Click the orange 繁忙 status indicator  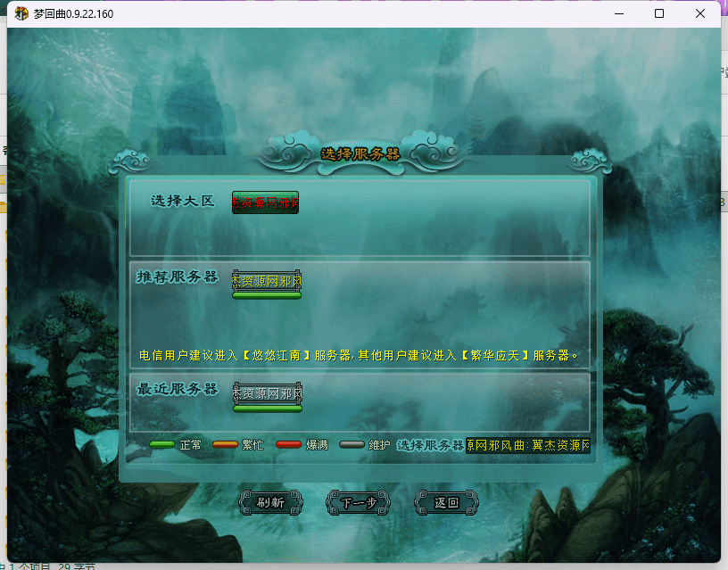(225, 444)
